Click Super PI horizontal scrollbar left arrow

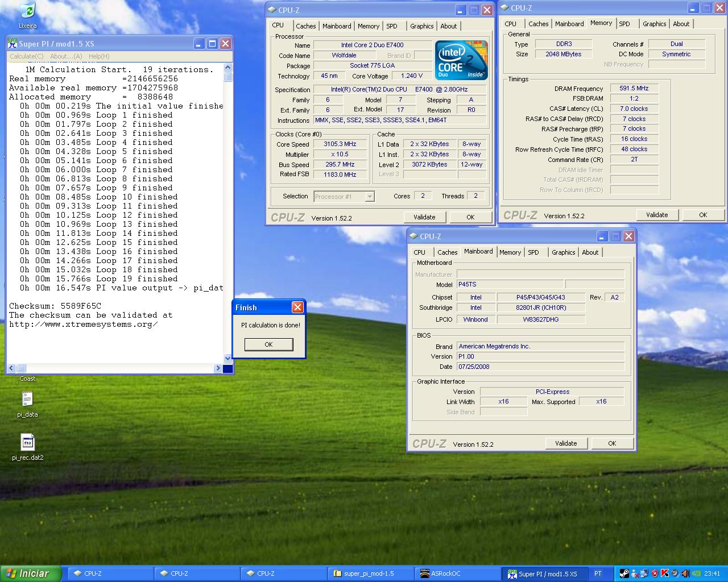pos(11,368)
